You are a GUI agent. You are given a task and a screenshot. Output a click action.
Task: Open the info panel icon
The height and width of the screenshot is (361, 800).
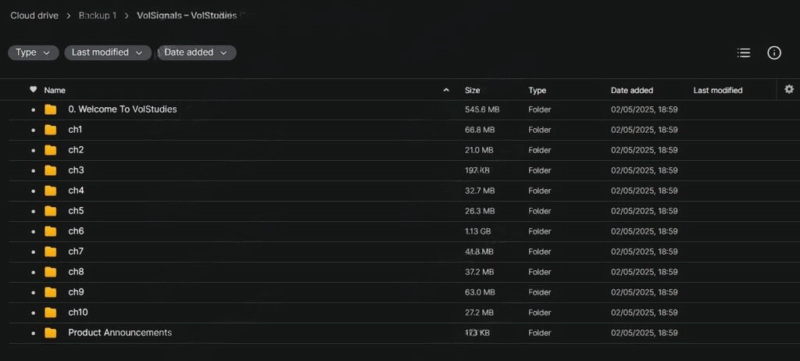[x=774, y=53]
